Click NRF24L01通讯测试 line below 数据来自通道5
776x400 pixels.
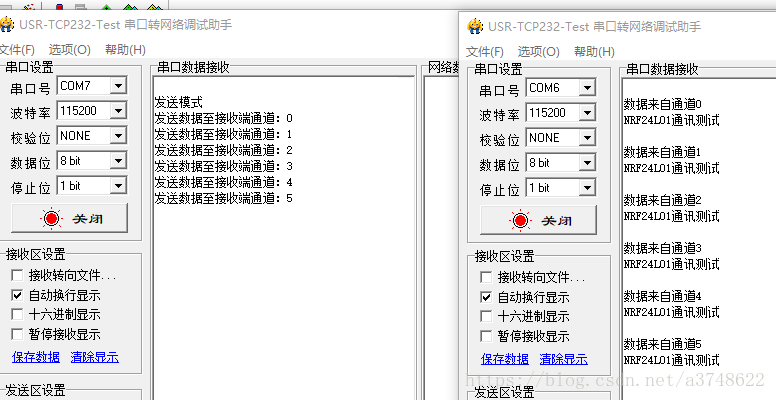(672, 360)
